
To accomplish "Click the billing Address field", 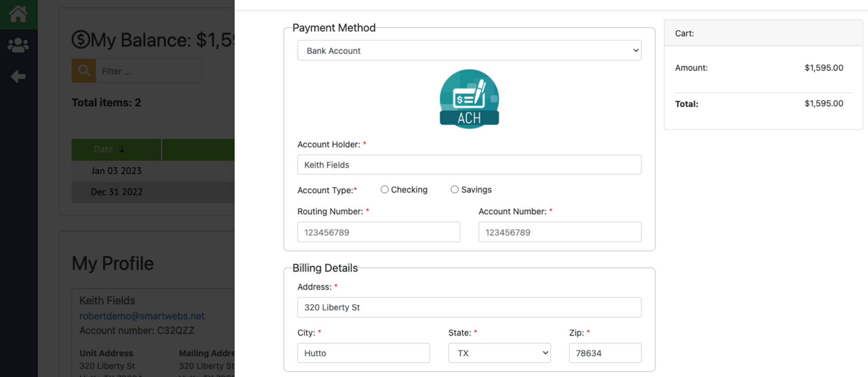I will click(469, 307).
